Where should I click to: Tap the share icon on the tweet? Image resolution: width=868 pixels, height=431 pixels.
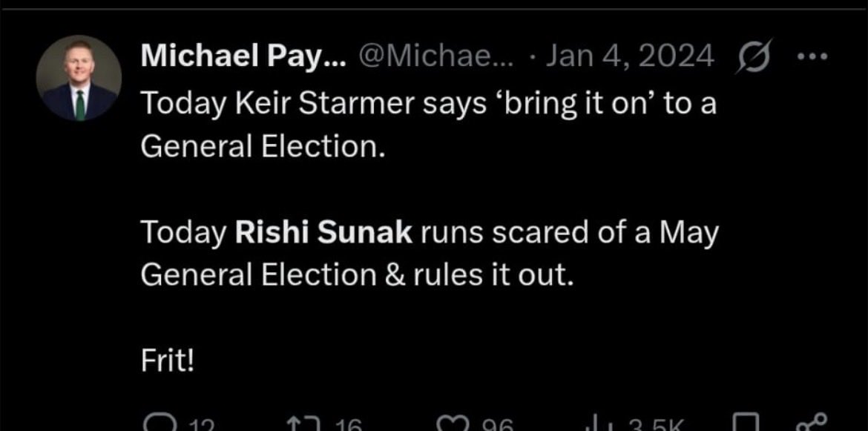click(811, 424)
